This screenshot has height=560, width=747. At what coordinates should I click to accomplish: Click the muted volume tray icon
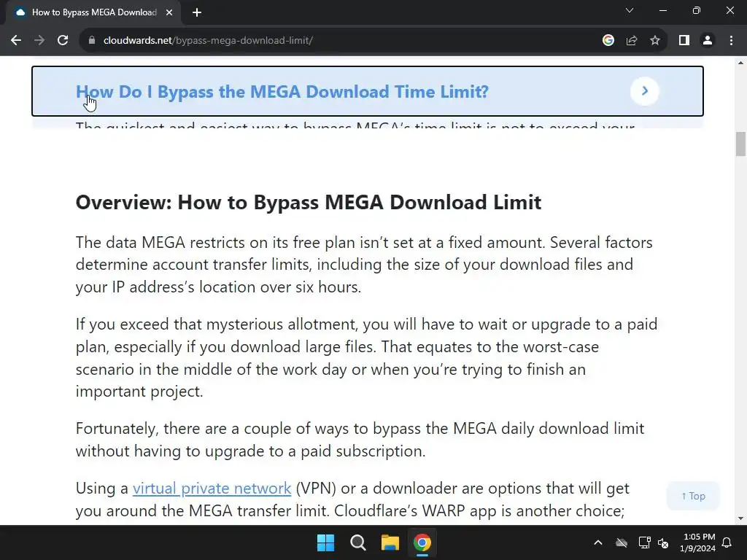[x=662, y=542]
